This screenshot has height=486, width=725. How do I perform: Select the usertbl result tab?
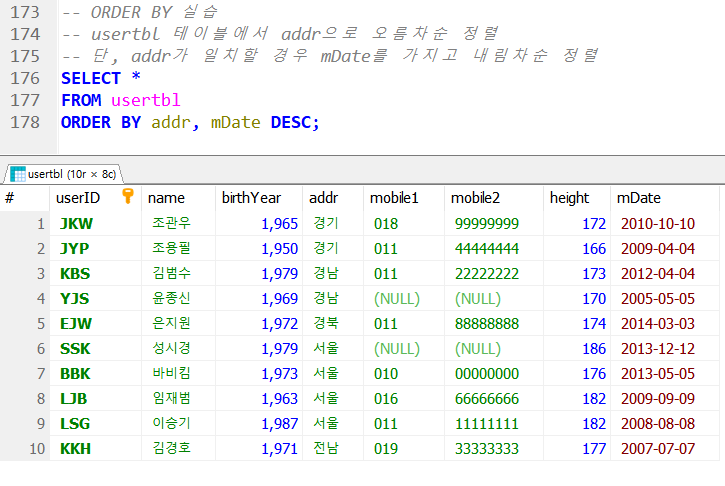click(x=63, y=174)
